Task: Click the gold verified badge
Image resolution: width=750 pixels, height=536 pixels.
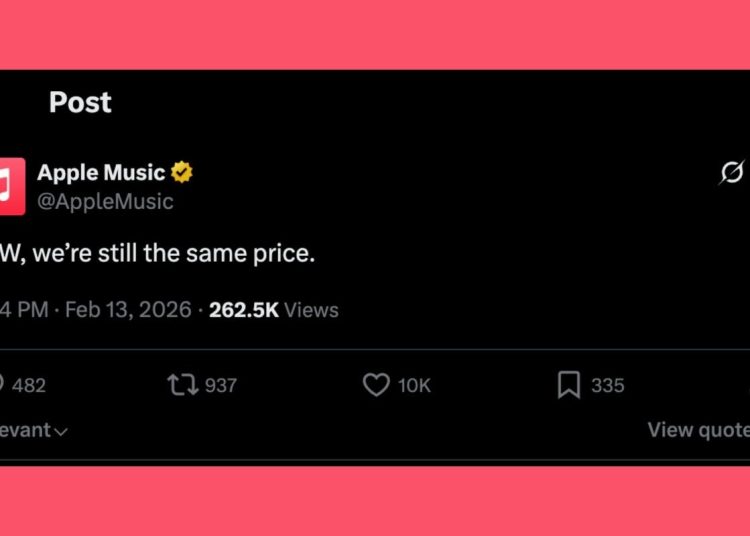Action: [x=182, y=172]
